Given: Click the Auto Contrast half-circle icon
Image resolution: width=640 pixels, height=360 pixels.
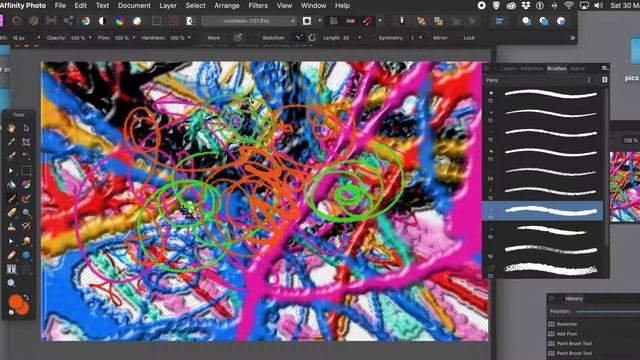Looking at the screenshot, I should click(103, 21).
